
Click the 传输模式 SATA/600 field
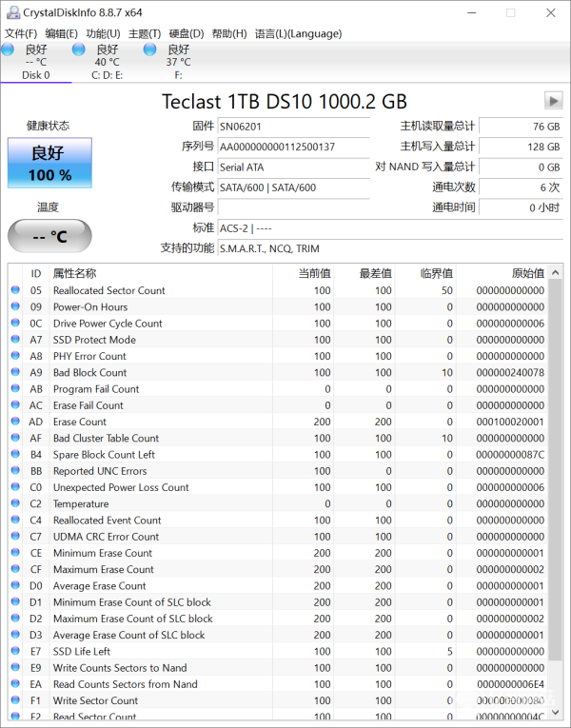pyautogui.click(x=293, y=187)
